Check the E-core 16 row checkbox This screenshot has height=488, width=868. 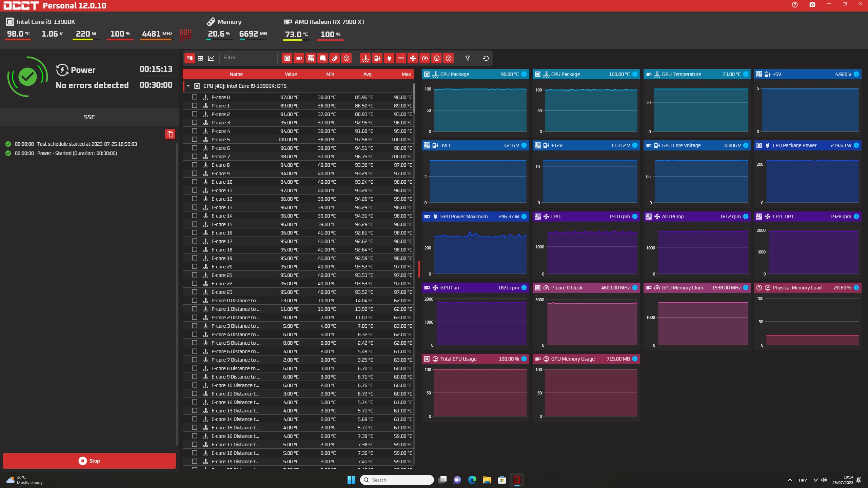click(x=195, y=233)
